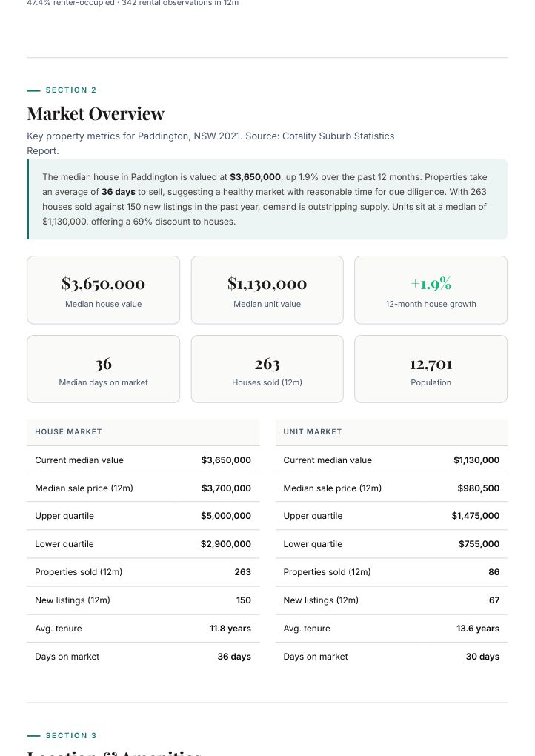This screenshot has height=756, width=535.
Task: Click the unit Days on market label
Action: pos(316,657)
